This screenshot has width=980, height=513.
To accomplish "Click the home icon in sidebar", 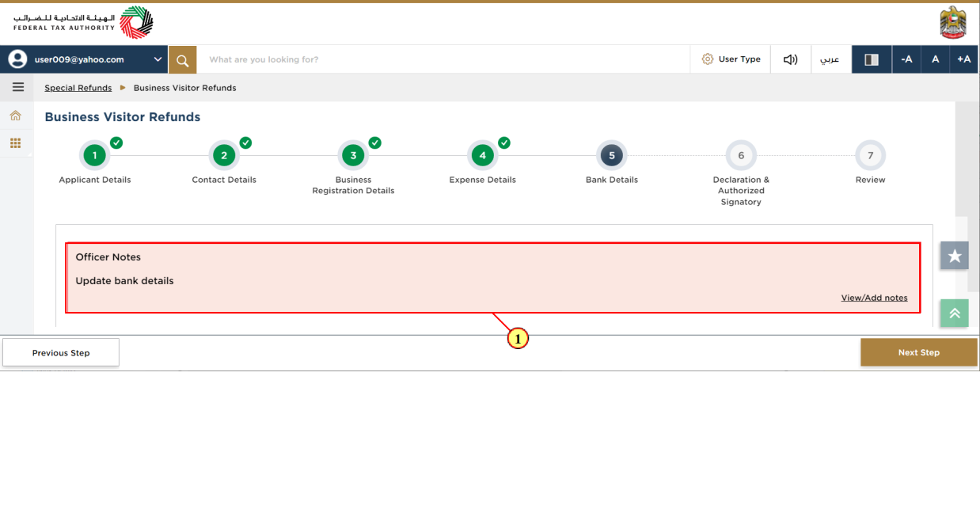I will pos(15,116).
